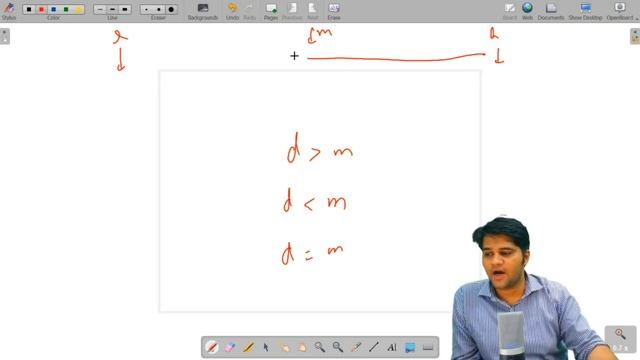Click the Redo button
Screen dimensions: 640x360
coord(249,11)
